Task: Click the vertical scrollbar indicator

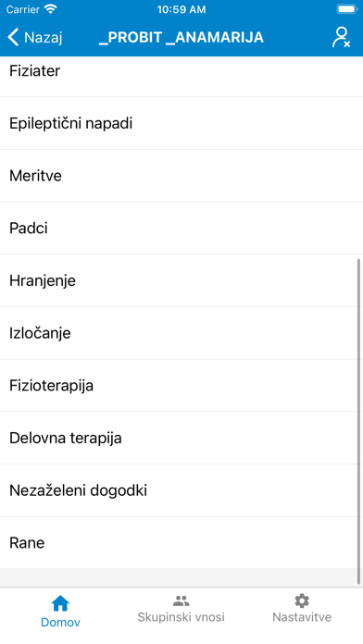Action: [x=359, y=421]
